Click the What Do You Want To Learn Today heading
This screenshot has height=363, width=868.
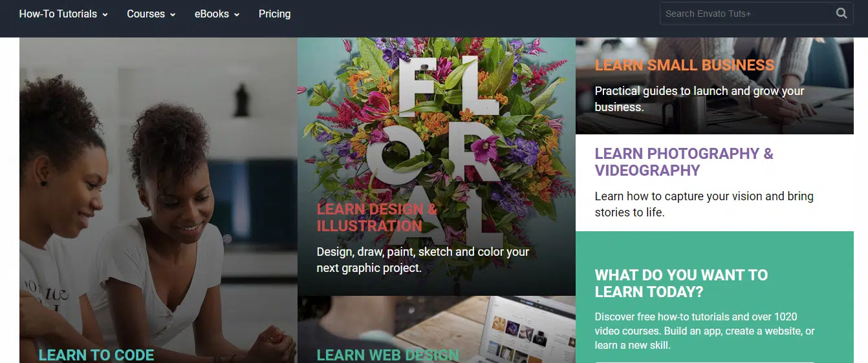(681, 284)
